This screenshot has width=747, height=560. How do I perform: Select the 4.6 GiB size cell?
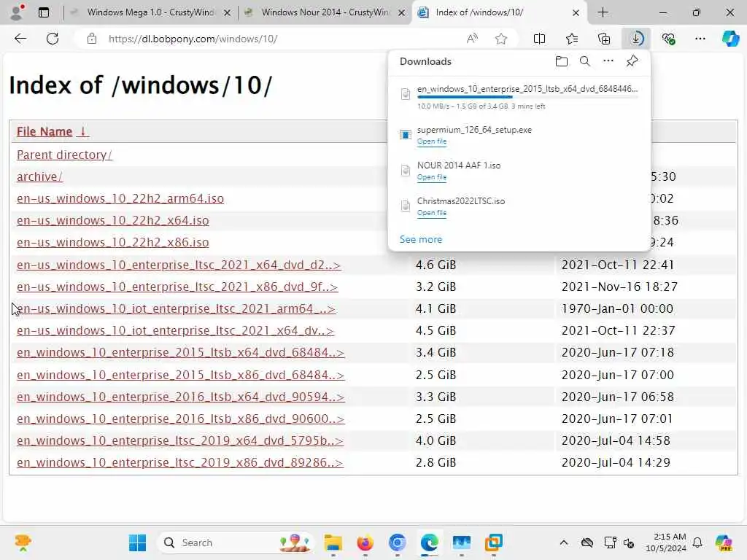(x=436, y=265)
